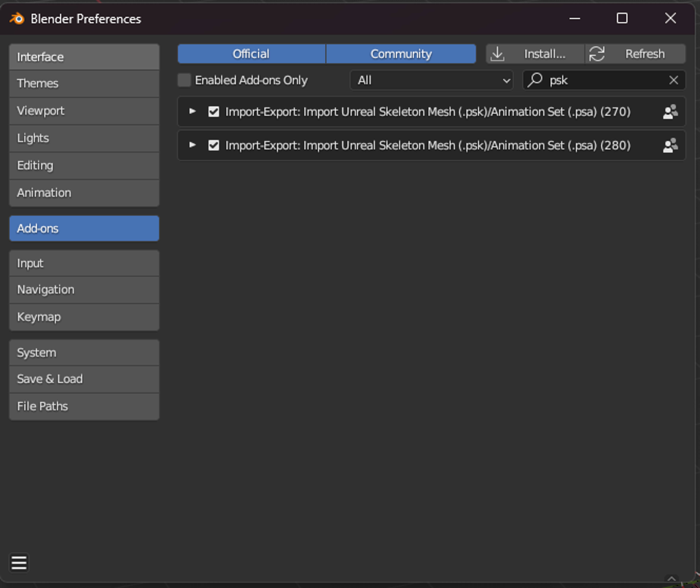This screenshot has height=588, width=700.
Task: Expand details of add-on (280)
Action: click(192, 145)
